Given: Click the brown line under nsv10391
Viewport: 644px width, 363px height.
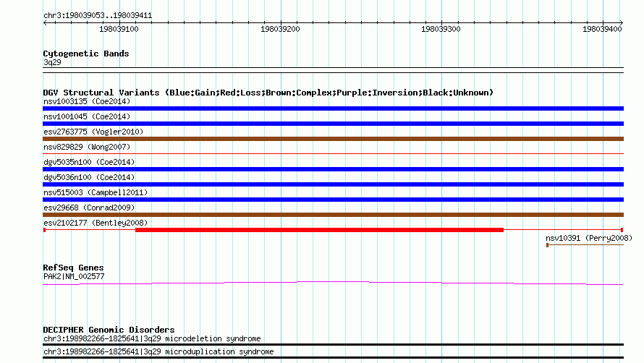Looking at the screenshot, I should tap(585, 245).
